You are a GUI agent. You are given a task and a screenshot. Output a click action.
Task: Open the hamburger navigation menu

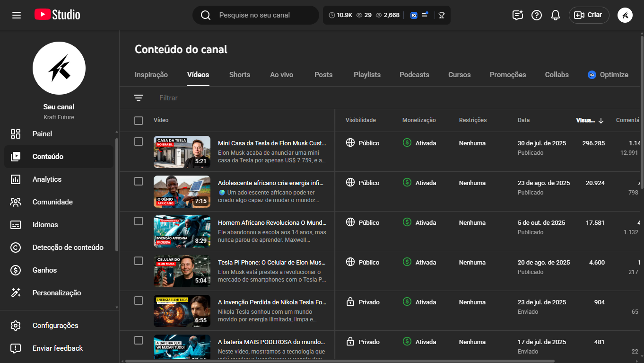pos(17,15)
